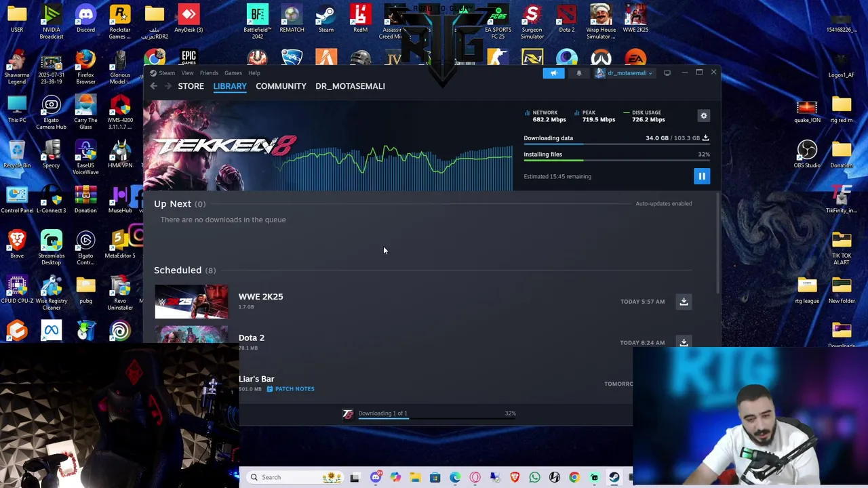Image resolution: width=868 pixels, height=488 pixels.
Task: Click the Liar's Bar title text
Action: [256, 379]
